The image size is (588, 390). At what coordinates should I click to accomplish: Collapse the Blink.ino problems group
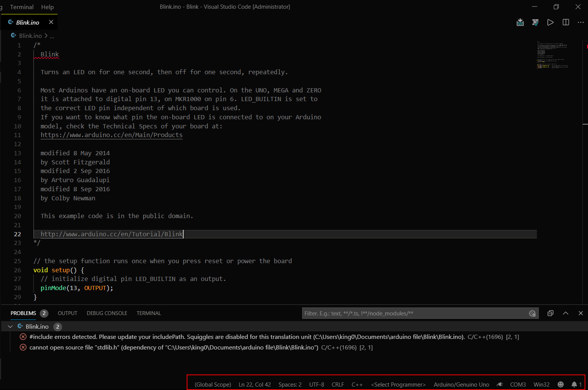10,326
